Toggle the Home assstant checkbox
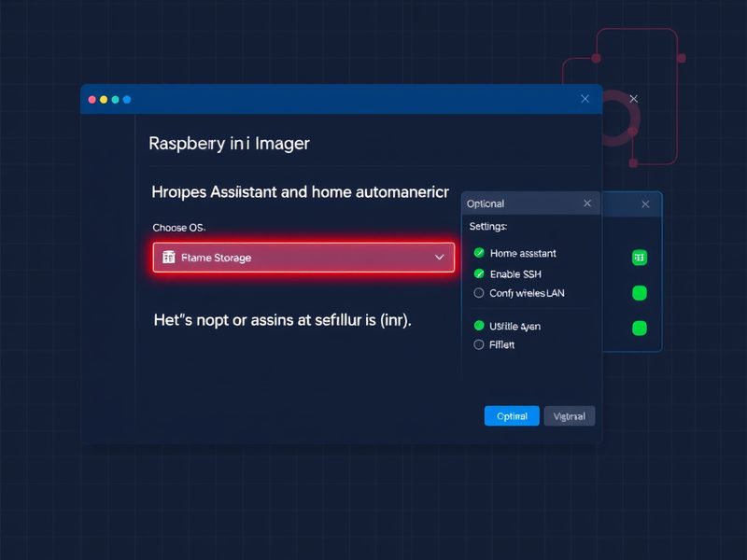This screenshot has width=747, height=560. [479, 253]
